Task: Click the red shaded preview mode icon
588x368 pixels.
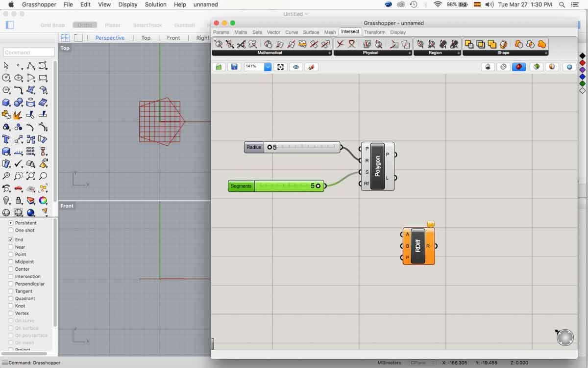Action: coord(519,67)
